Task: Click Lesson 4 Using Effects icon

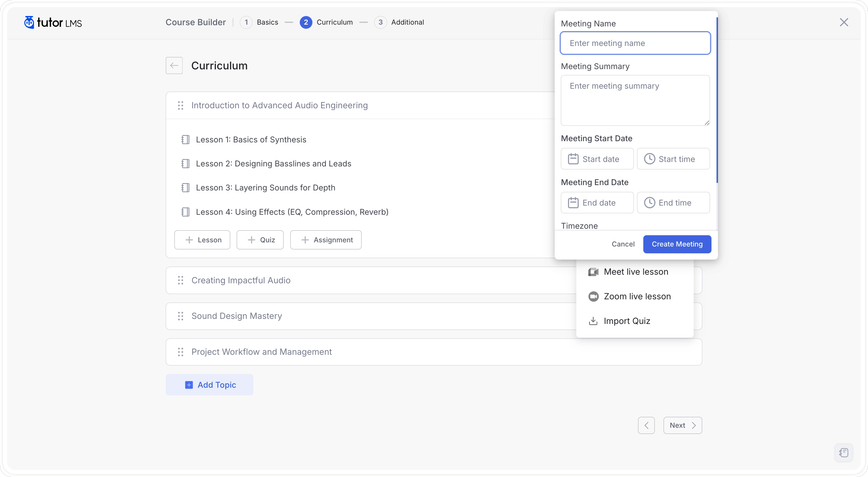Action: 185,212
